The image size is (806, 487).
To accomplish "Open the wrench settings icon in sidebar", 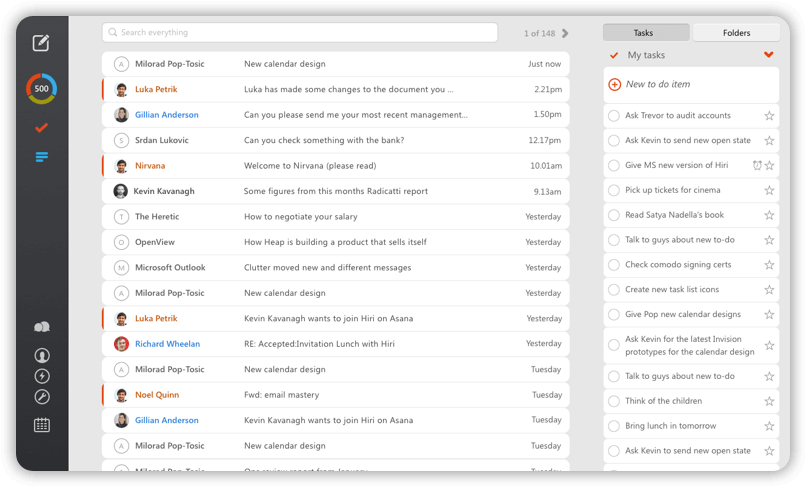I will click(x=41, y=397).
